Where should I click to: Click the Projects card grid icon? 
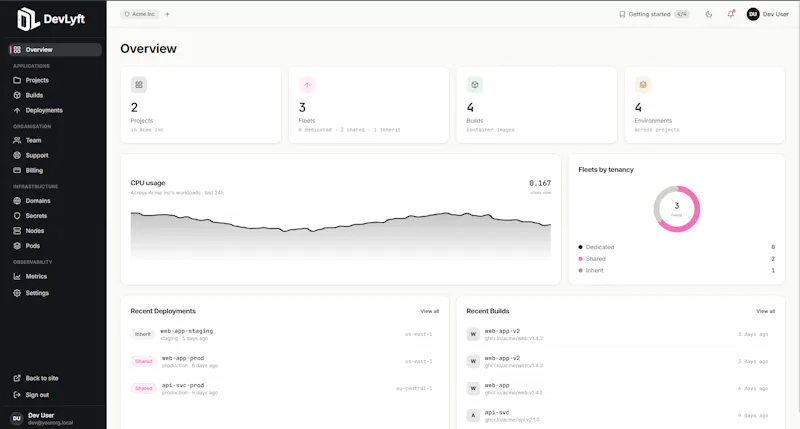click(139, 85)
